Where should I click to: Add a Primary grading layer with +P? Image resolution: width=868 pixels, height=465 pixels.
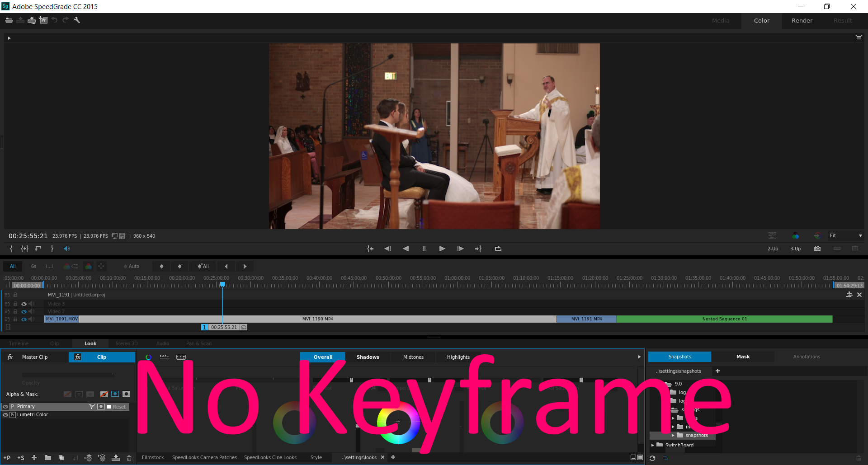point(6,458)
